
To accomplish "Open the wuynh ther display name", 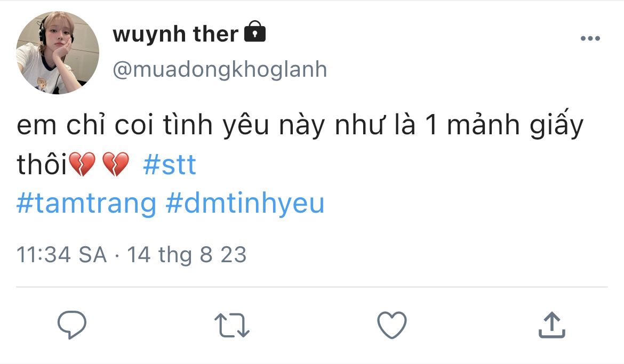I will 175,35.
